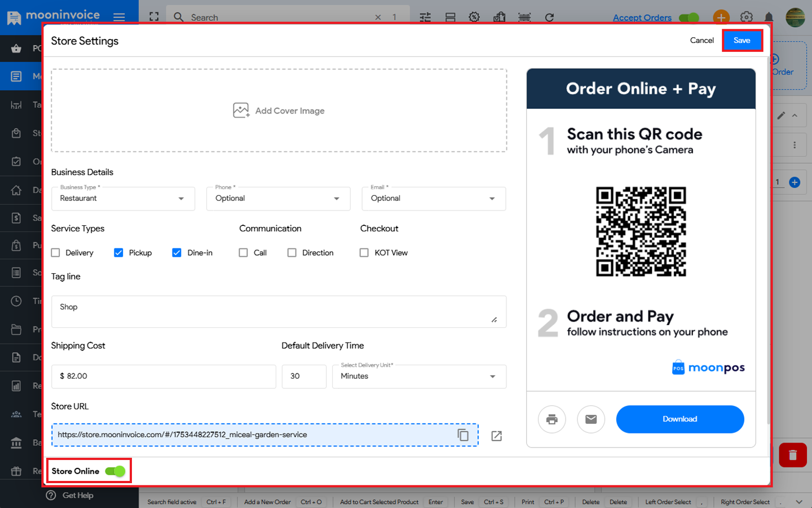812x508 pixels.
Task: Open the Select Delivery Unit dropdown
Action: coord(419,376)
